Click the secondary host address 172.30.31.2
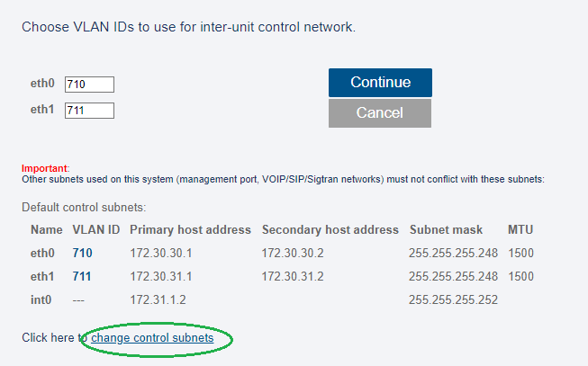The image size is (588, 366). click(x=294, y=277)
